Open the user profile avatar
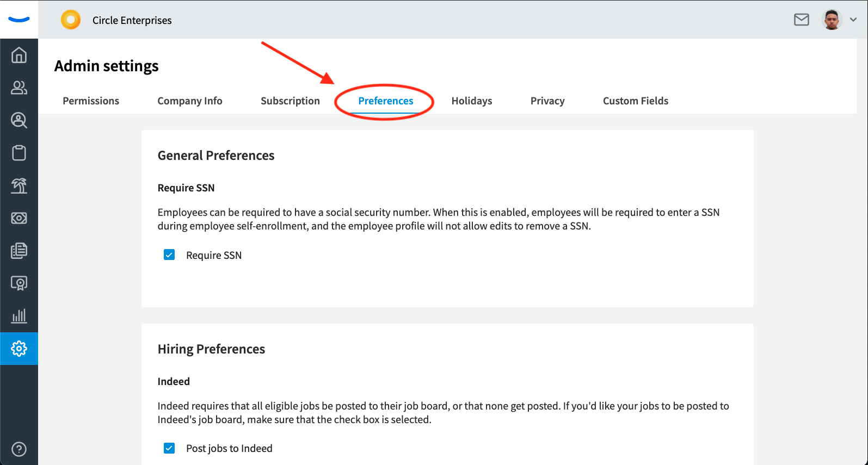 832,20
